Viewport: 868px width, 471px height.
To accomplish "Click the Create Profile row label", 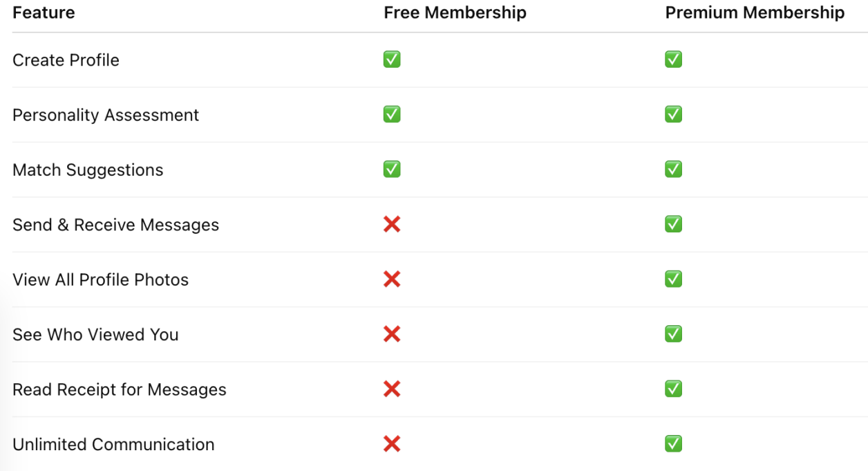I will [66, 60].
